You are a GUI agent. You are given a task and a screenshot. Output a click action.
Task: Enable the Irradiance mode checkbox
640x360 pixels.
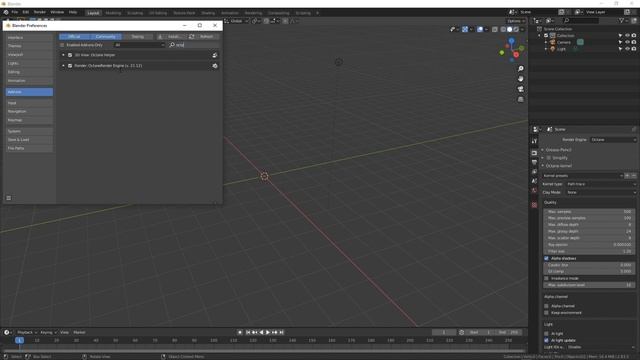547,278
